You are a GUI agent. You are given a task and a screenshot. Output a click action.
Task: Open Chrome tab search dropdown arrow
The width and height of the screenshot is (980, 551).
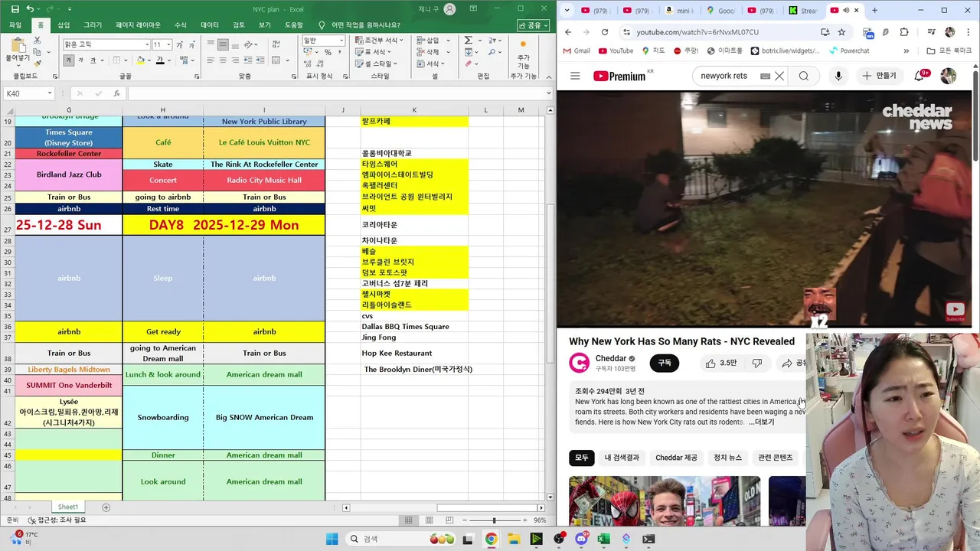coord(567,11)
